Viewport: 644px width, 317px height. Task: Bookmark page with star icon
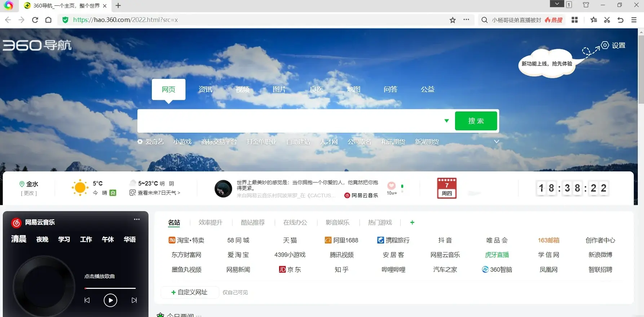pyautogui.click(x=453, y=20)
